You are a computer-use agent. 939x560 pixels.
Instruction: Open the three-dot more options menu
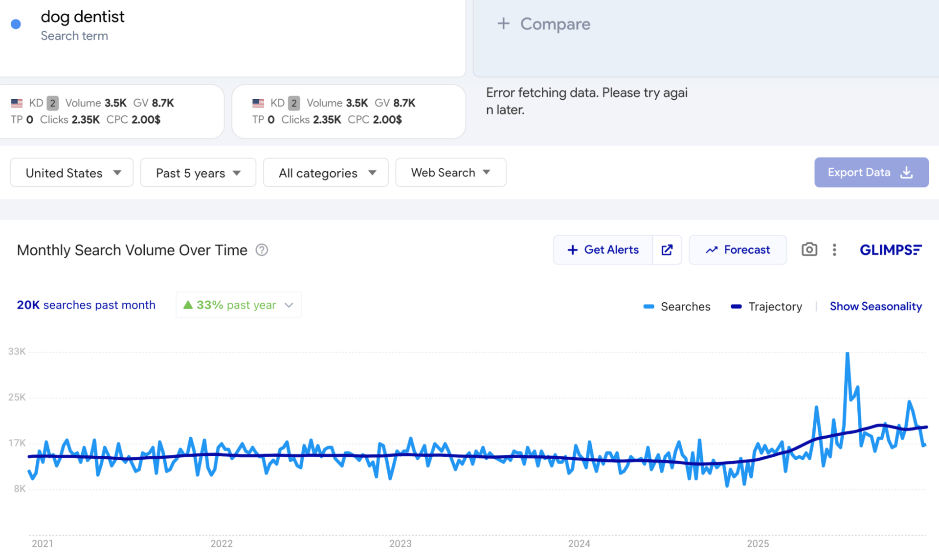pyautogui.click(x=834, y=250)
